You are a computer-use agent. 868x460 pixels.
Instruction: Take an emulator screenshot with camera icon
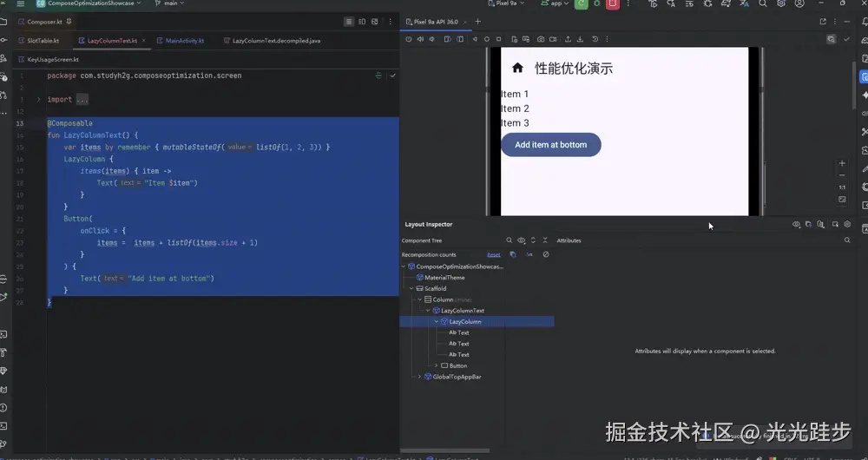point(541,39)
